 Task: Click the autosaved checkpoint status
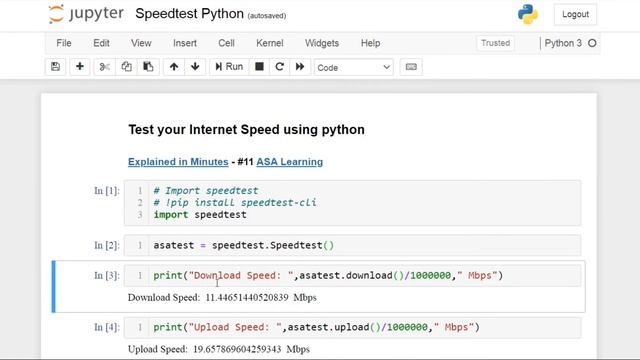point(267,16)
